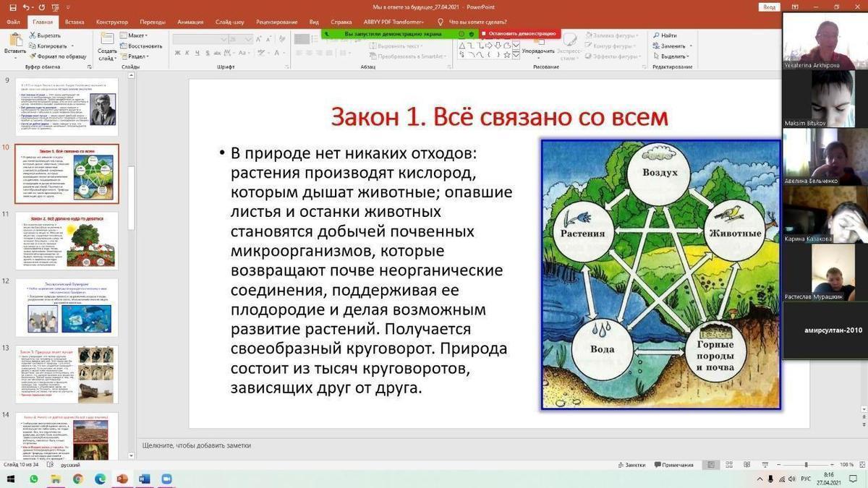Open the Select (Выделить) dropdown
Viewport: 868px width, 488px height.
pos(674,56)
